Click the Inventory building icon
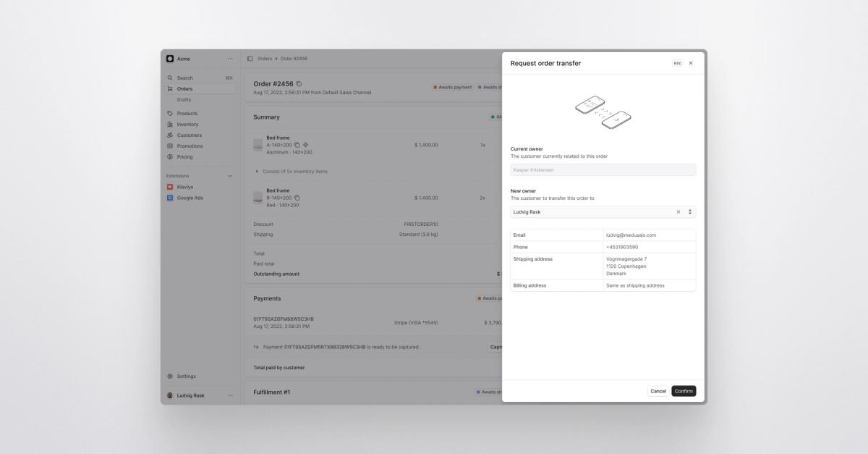868x454 pixels. (x=171, y=124)
